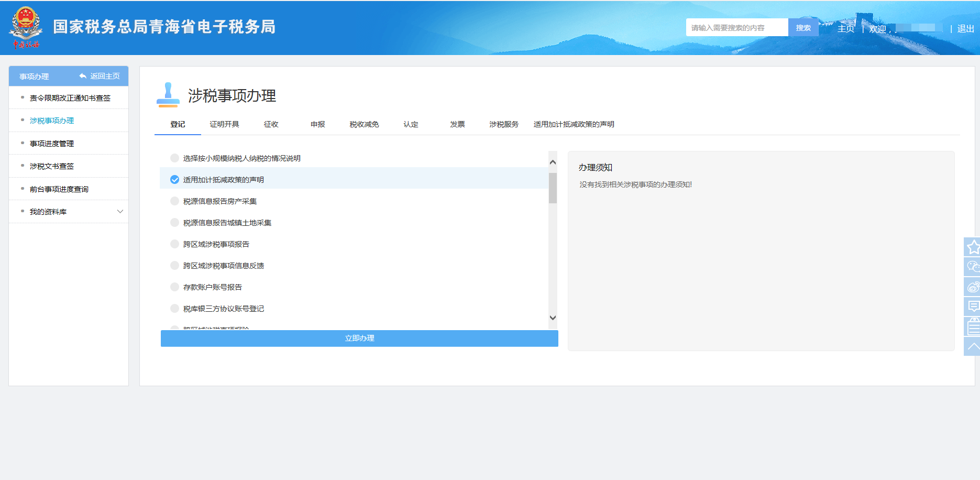Click the 立即办理 button
Image resolution: width=980 pixels, height=480 pixels.
pos(359,338)
